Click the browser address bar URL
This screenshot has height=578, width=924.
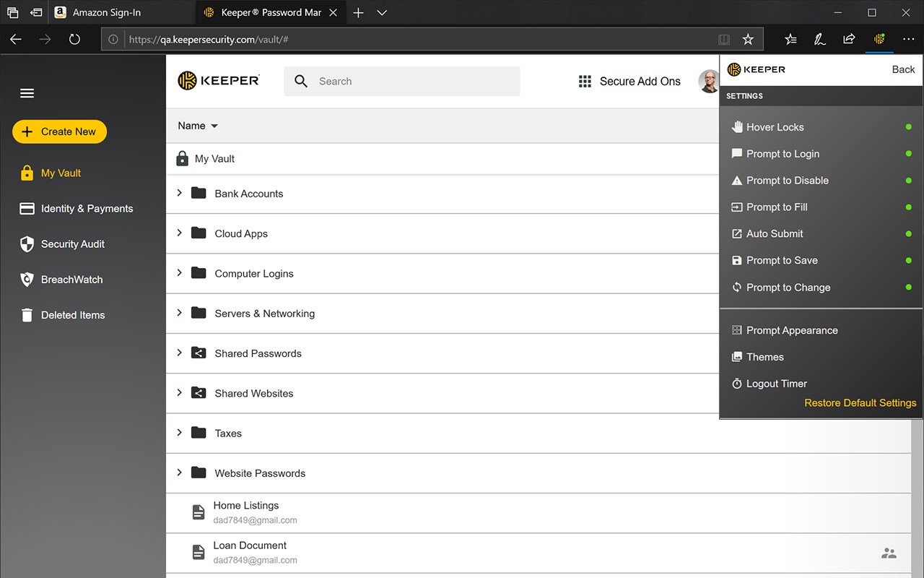click(209, 40)
